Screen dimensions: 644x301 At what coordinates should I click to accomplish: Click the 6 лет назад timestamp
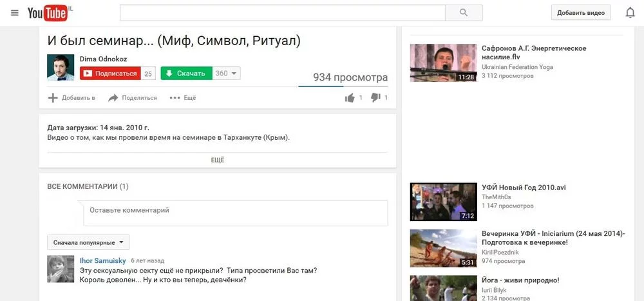(147, 260)
